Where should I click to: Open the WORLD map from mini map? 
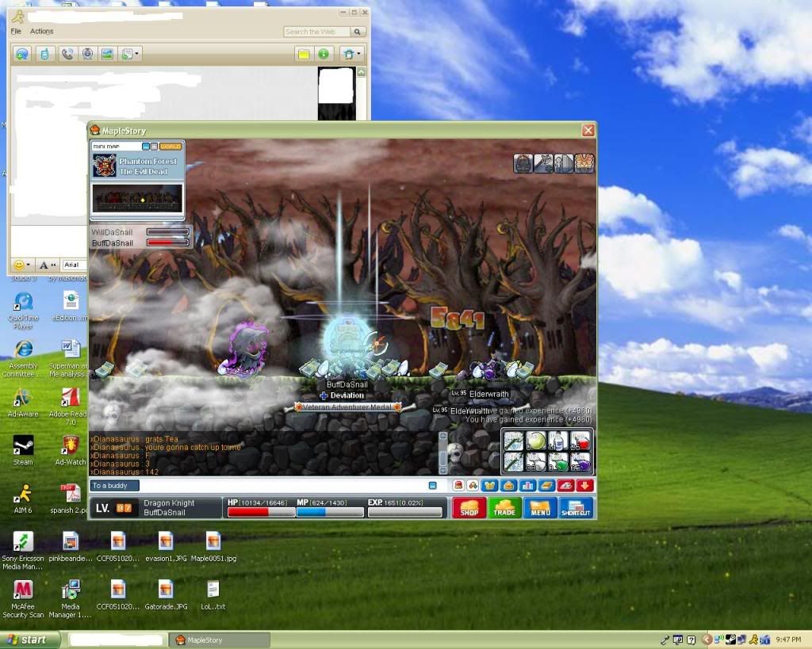pyautogui.click(x=170, y=147)
